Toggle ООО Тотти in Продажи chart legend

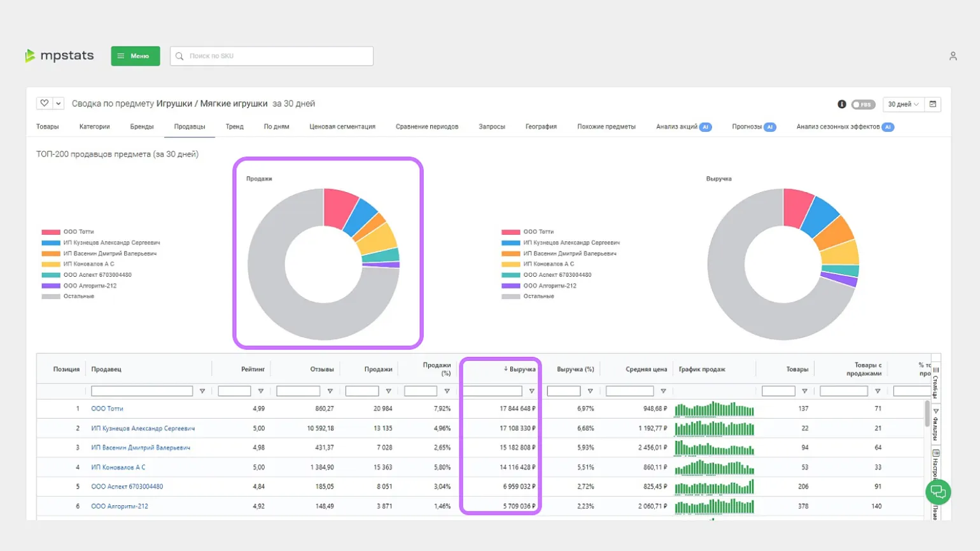point(78,232)
